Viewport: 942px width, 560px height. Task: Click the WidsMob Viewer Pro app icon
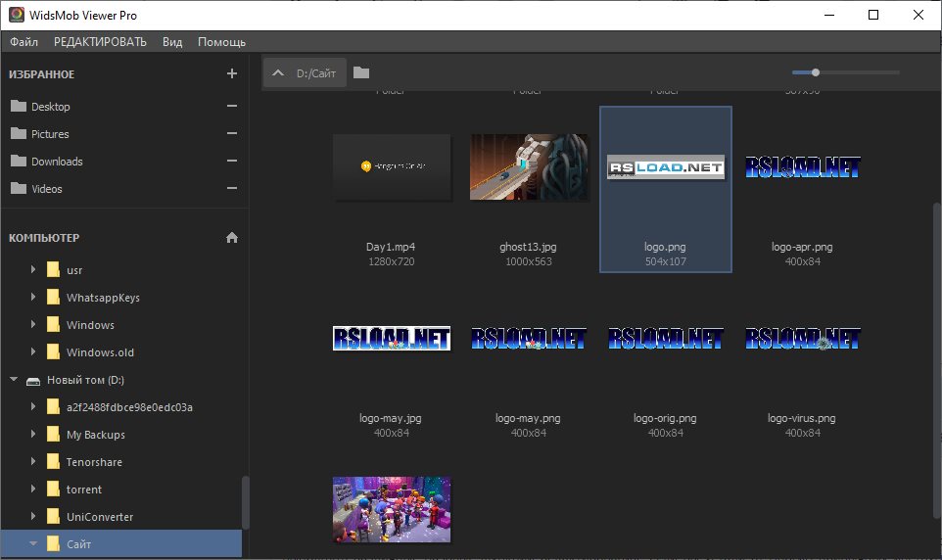(17, 15)
